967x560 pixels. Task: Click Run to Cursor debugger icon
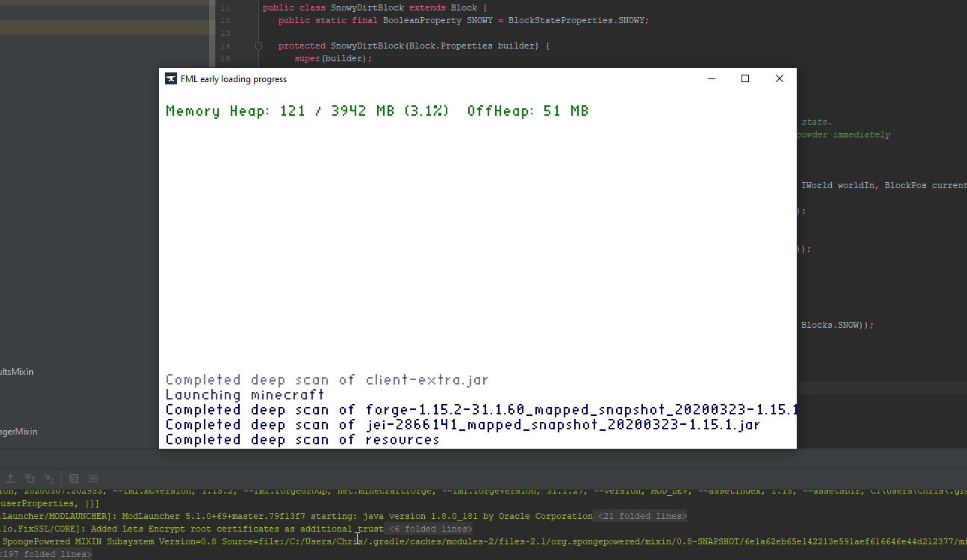pos(49,479)
